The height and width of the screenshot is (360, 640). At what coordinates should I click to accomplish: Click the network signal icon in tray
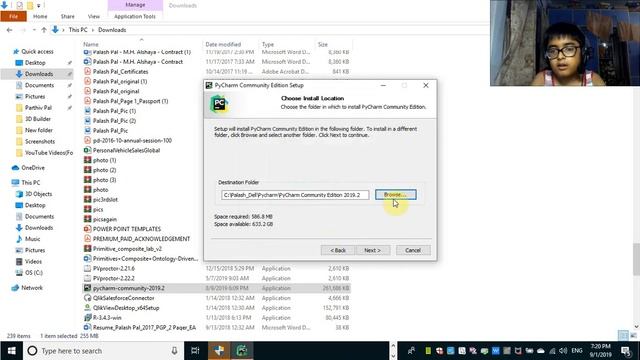click(x=552, y=351)
